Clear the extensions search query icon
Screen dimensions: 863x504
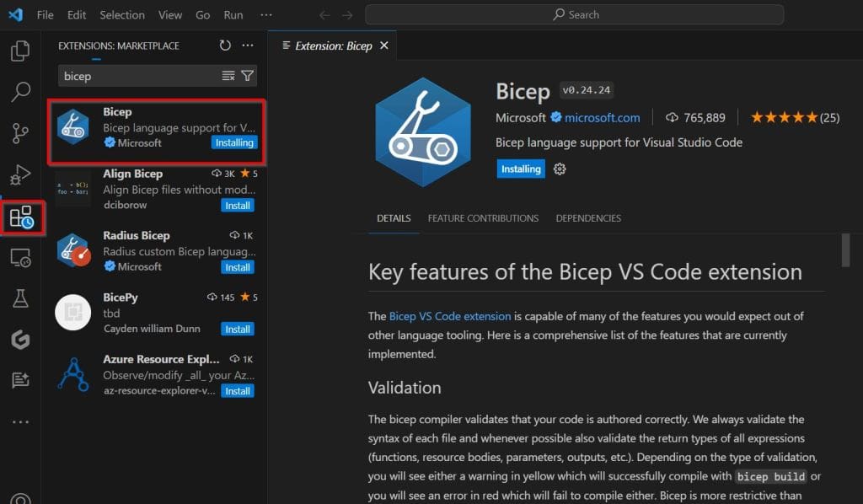click(x=228, y=76)
